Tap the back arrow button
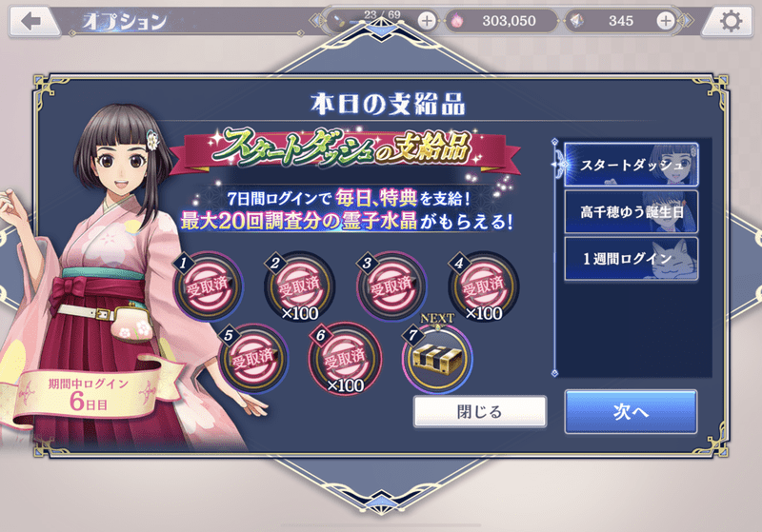 pyautogui.click(x=32, y=21)
